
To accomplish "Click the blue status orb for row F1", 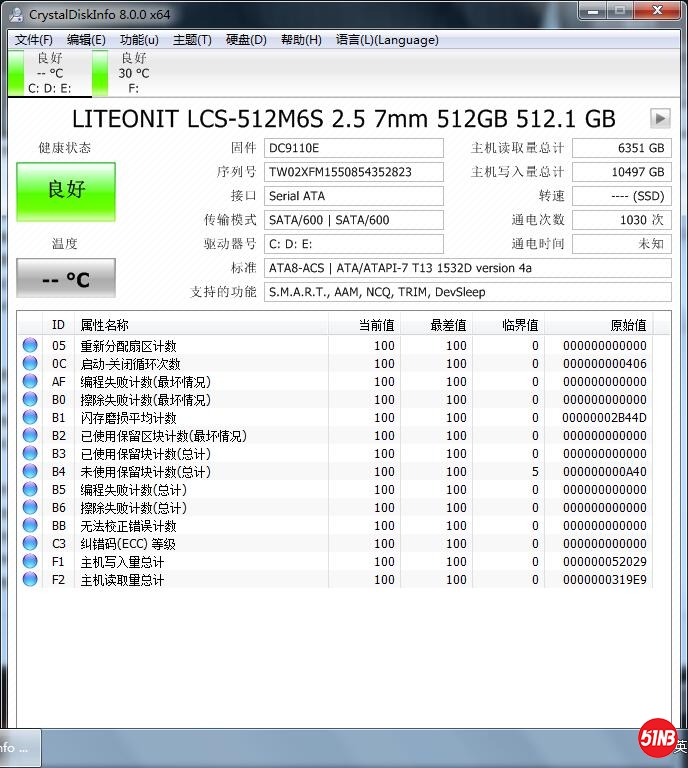I will coord(30,562).
